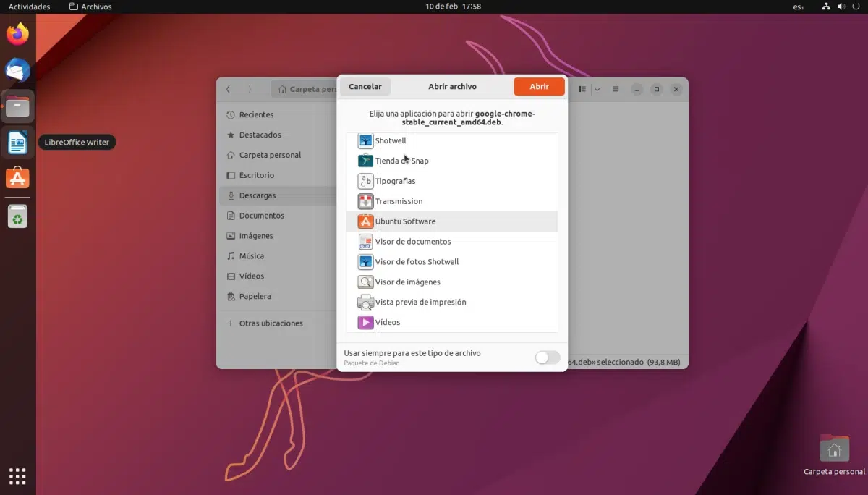The width and height of the screenshot is (868, 495).
Task: Launch Thunderbird mail from the dock
Action: click(x=17, y=70)
